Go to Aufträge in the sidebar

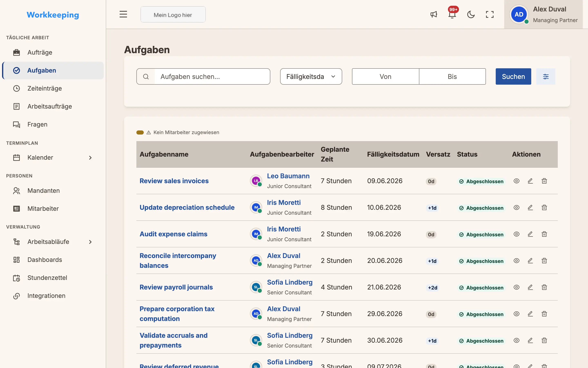click(53, 52)
